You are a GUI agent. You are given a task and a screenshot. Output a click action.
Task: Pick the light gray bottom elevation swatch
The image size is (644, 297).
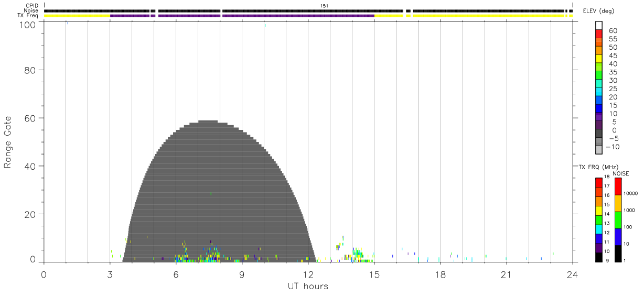599,150
